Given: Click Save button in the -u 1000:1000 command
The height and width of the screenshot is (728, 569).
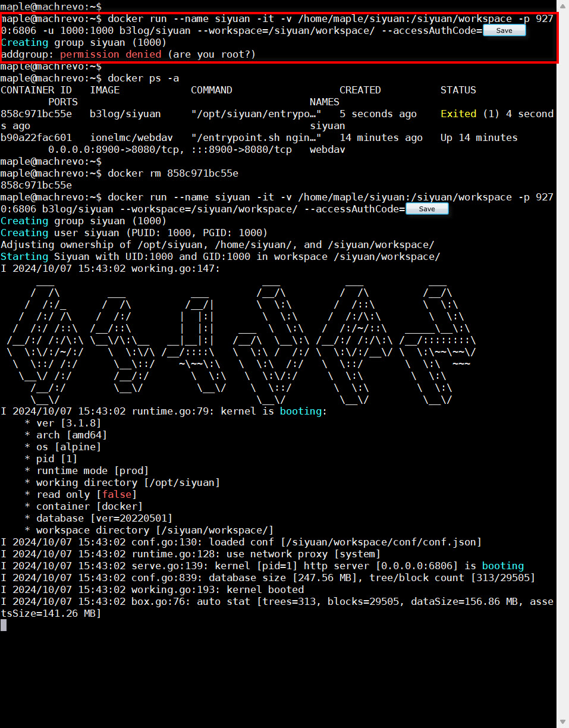Looking at the screenshot, I should coord(504,30).
